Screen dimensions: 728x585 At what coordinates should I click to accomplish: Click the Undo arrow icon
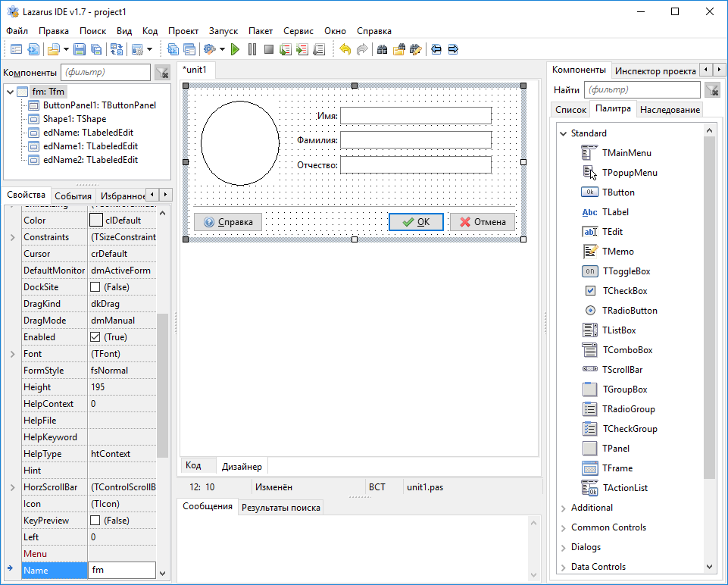(x=345, y=50)
